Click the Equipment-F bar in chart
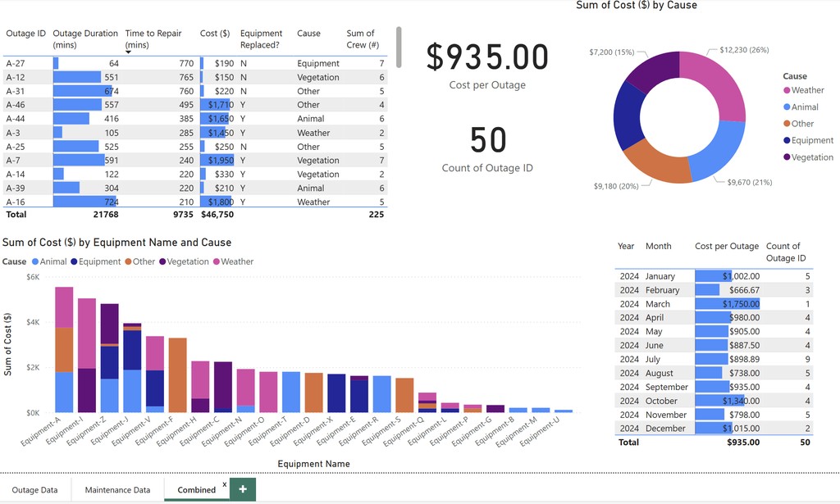 [x=177, y=375]
